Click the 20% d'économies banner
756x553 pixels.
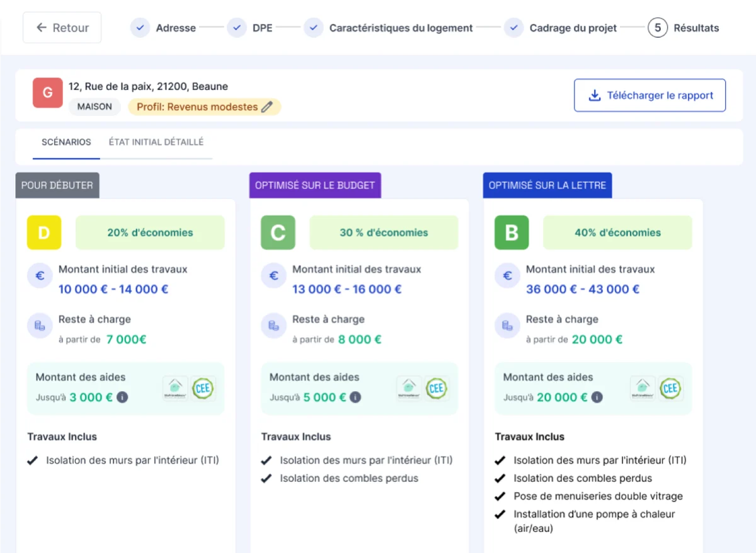(x=150, y=232)
